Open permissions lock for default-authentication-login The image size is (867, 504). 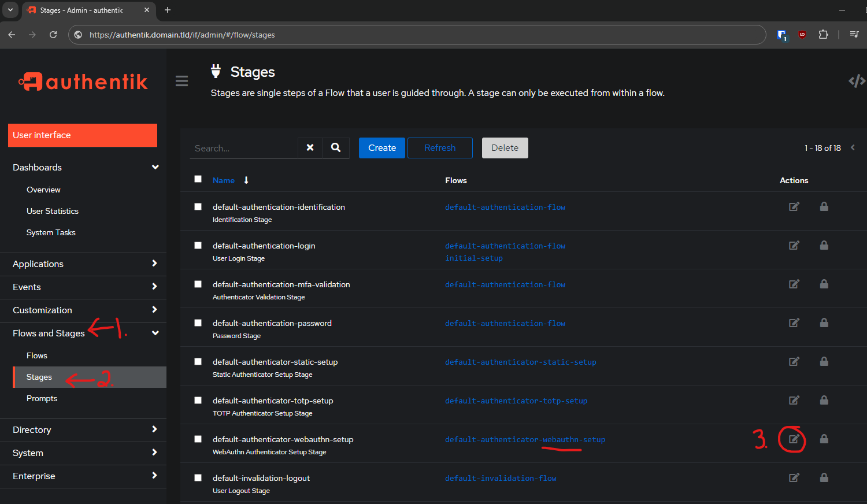click(x=824, y=245)
